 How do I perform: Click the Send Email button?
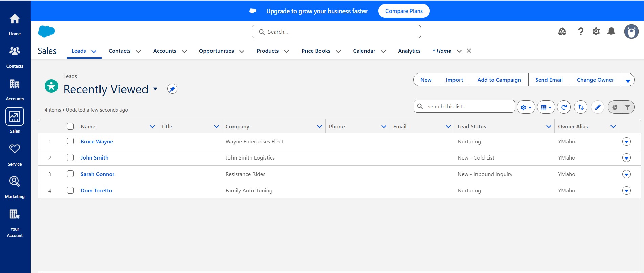[549, 80]
